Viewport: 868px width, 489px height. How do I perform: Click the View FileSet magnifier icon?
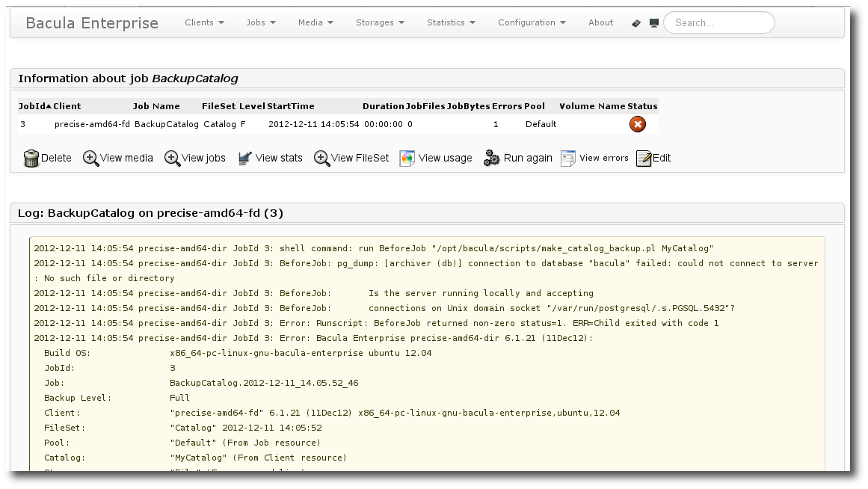pos(321,159)
